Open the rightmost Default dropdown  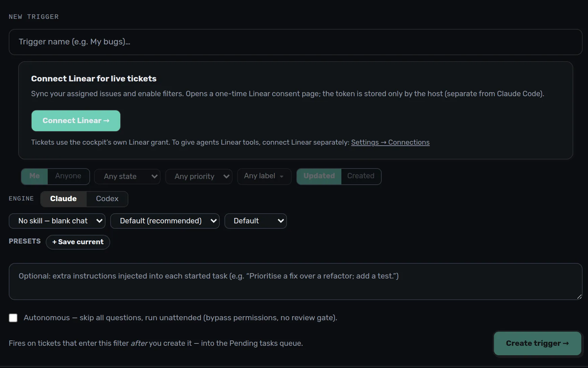[256, 221]
